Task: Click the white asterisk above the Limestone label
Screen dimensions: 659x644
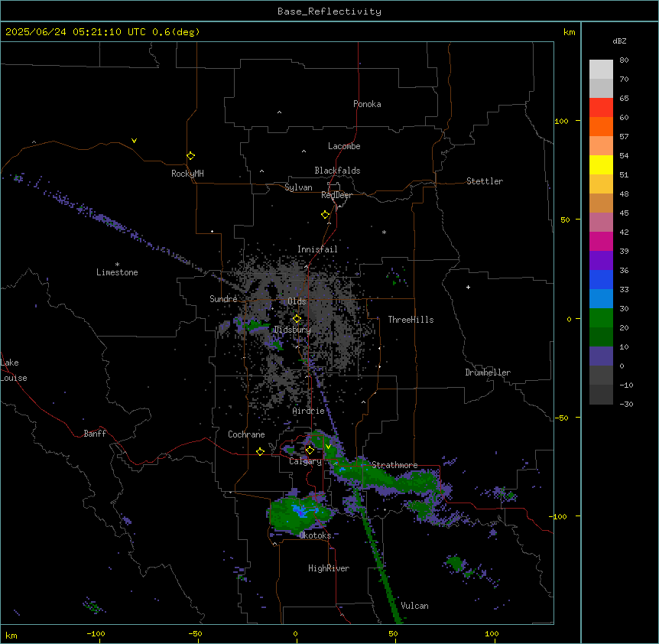Action: pyautogui.click(x=117, y=265)
